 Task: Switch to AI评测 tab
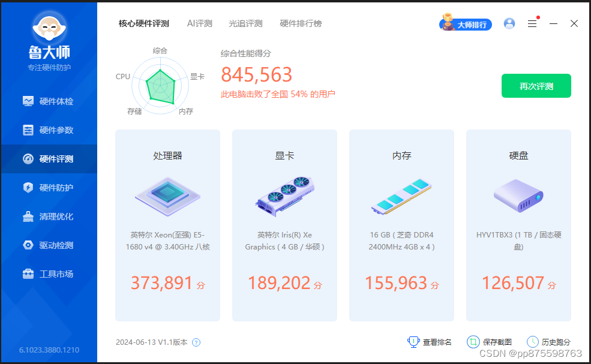(199, 23)
